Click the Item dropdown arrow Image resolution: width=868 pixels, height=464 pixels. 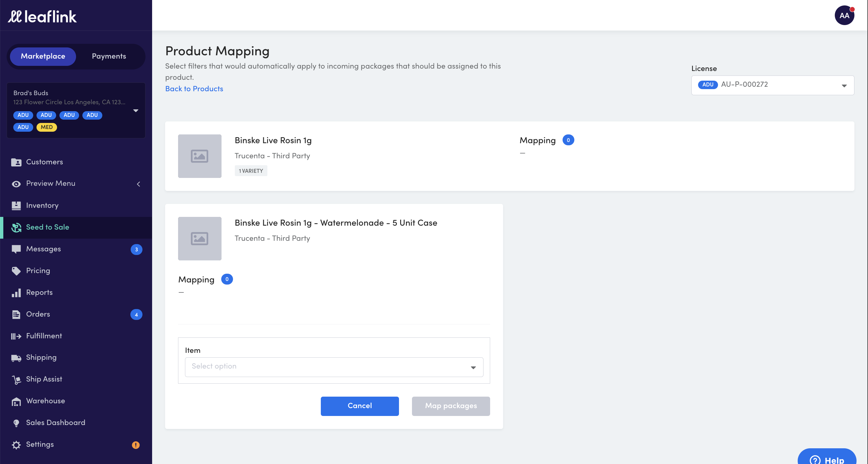(473, 368)
